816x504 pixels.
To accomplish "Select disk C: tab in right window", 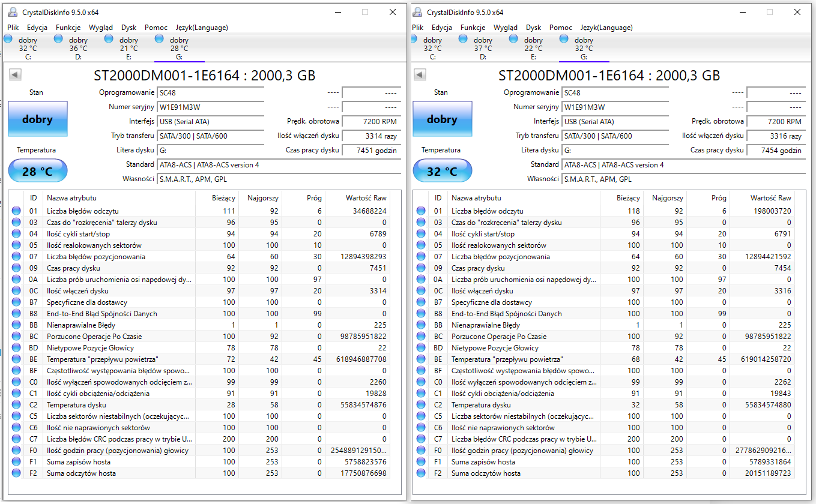I will point(432,48).
